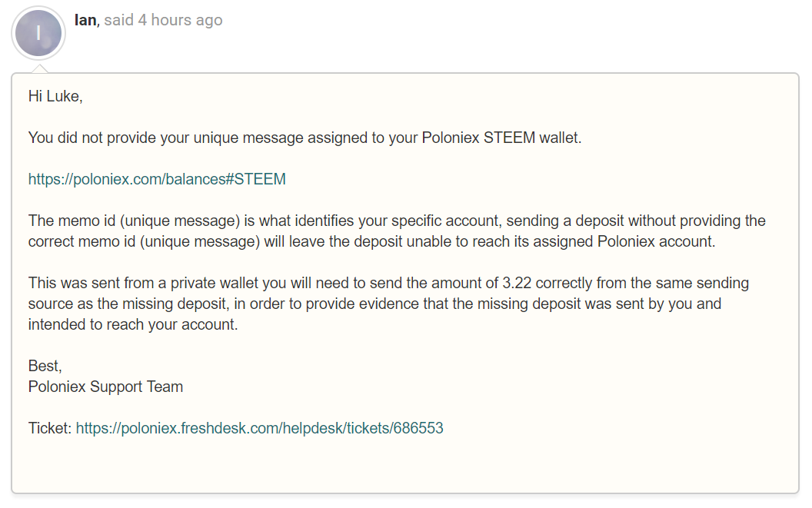
Task: Open the Freshdesk ticket 686553 link
Action: [259, 428]
